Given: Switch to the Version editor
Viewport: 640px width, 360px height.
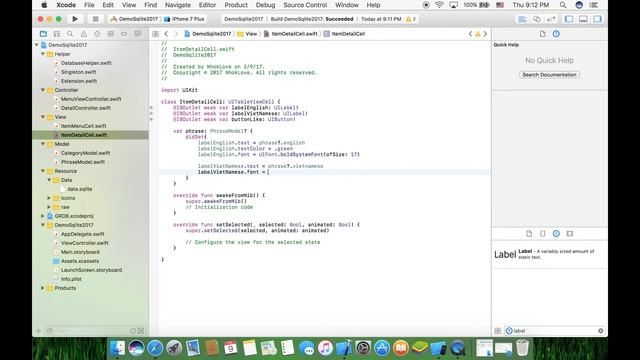Looking at the screenshot, I should tap(551, 19).
